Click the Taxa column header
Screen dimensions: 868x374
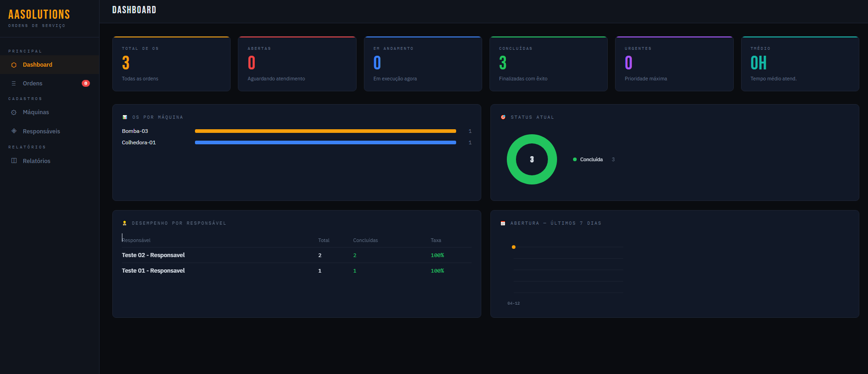point(436,240)
